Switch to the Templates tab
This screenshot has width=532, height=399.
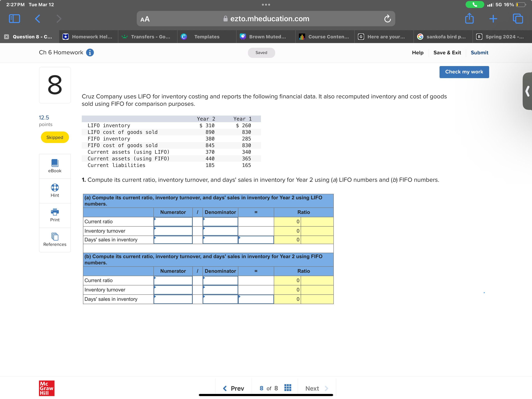coord(207,37)
